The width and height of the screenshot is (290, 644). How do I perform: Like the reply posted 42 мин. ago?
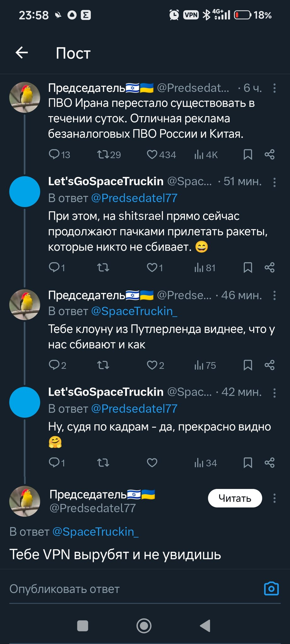pyautogui.click(x=152, y=463)
